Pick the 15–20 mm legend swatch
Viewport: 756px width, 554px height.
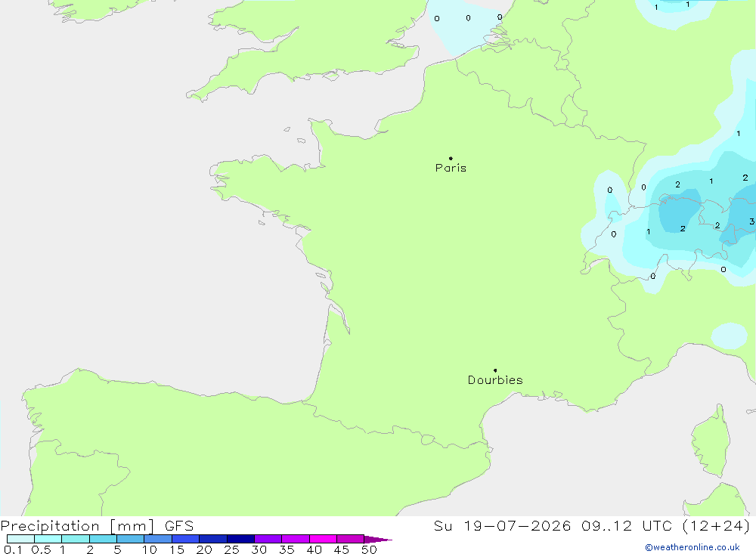coord(186,539)
